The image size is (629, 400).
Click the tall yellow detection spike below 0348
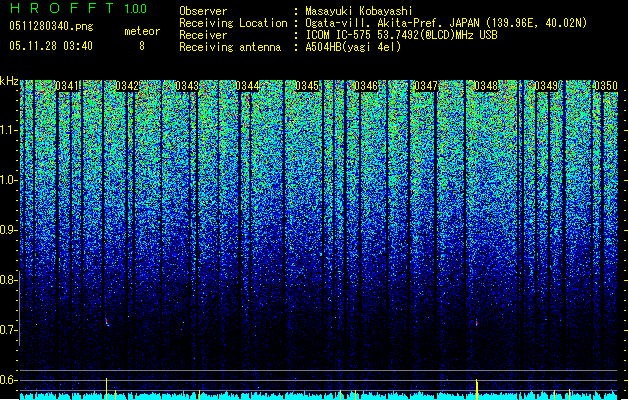coord(477,389)
